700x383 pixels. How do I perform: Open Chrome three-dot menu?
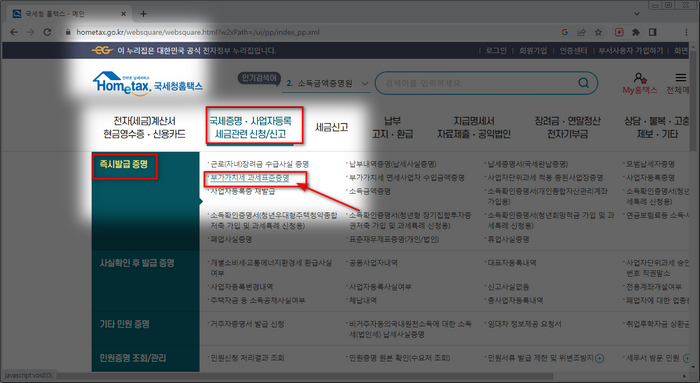686,32
